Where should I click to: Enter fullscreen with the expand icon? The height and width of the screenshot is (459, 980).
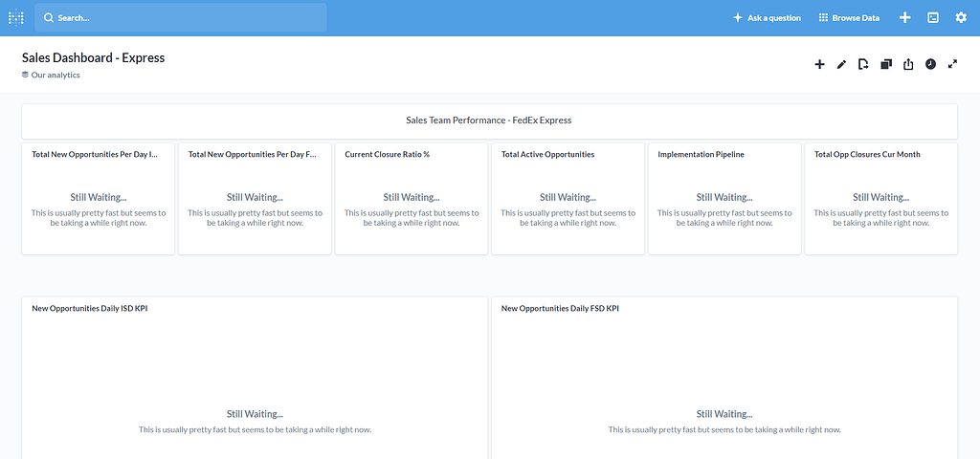click(x=953, y=64)
